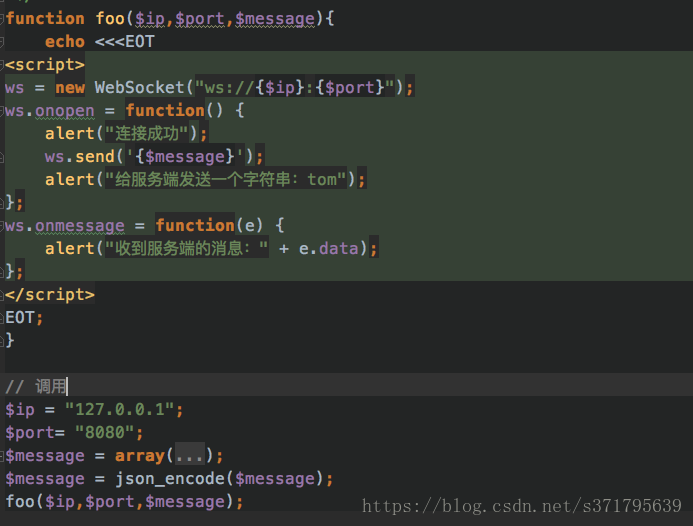Click the "ws://{$ip}:{$port}" string
The image size is (693, 526).
point(295,88)
